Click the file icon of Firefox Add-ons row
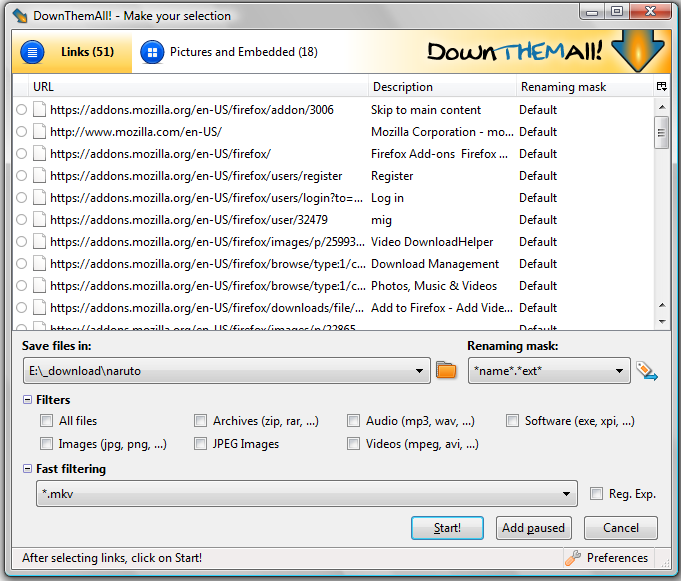The width and height of the screenshot is (681, 581). tap(40, 153)
